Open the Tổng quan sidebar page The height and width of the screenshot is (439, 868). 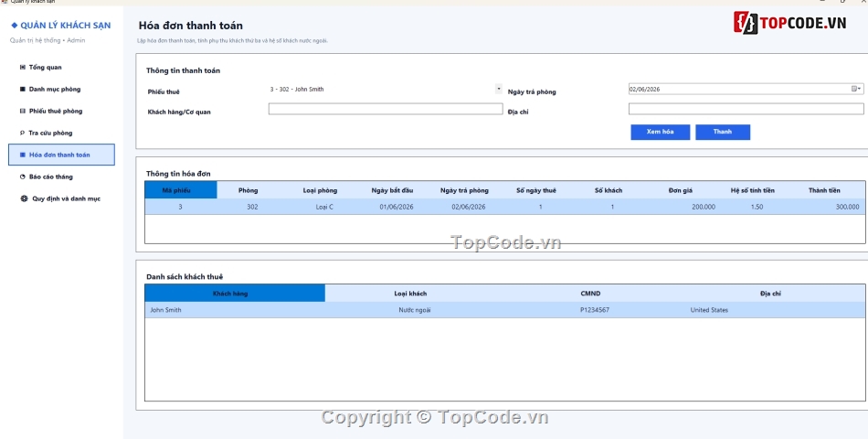(x=61, y=68)
